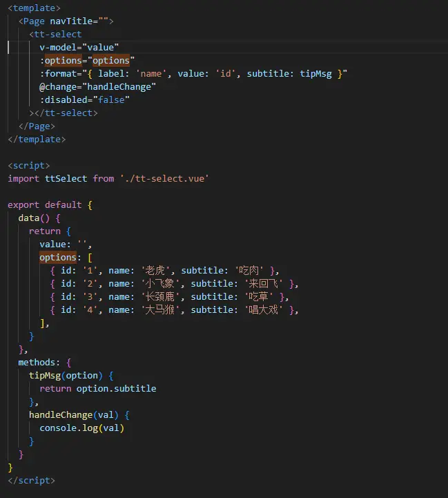448x498 pixels.
Task: Click the option row with id '2' 小飞象
Action: (175, 284)
